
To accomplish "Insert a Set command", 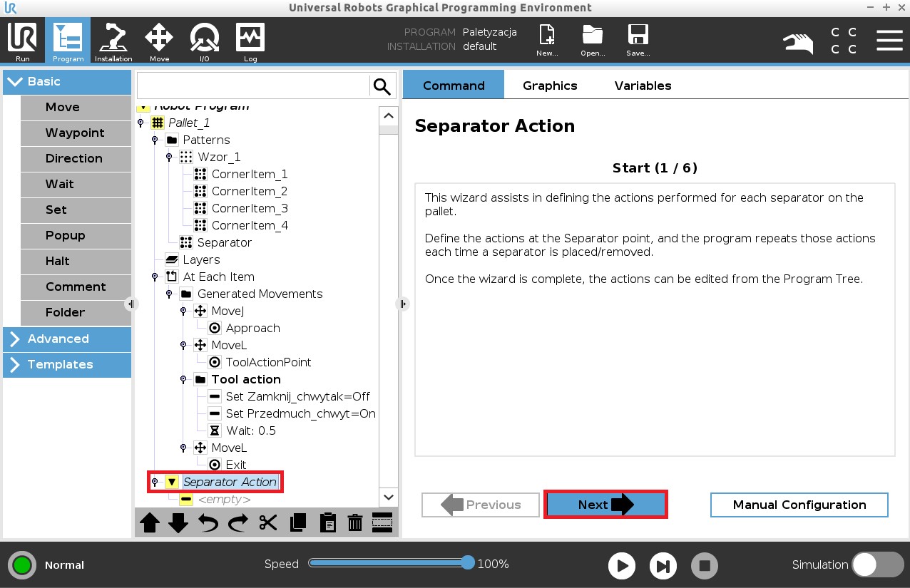I will coord(76,210).
